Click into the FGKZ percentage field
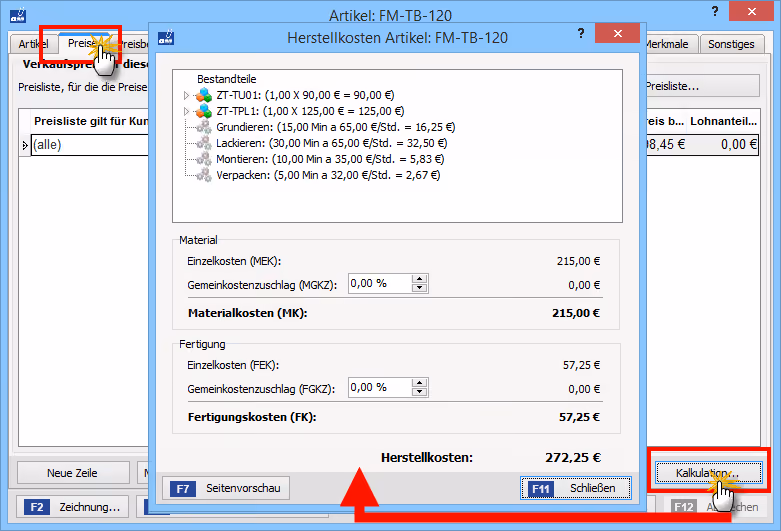 [380, 388]
